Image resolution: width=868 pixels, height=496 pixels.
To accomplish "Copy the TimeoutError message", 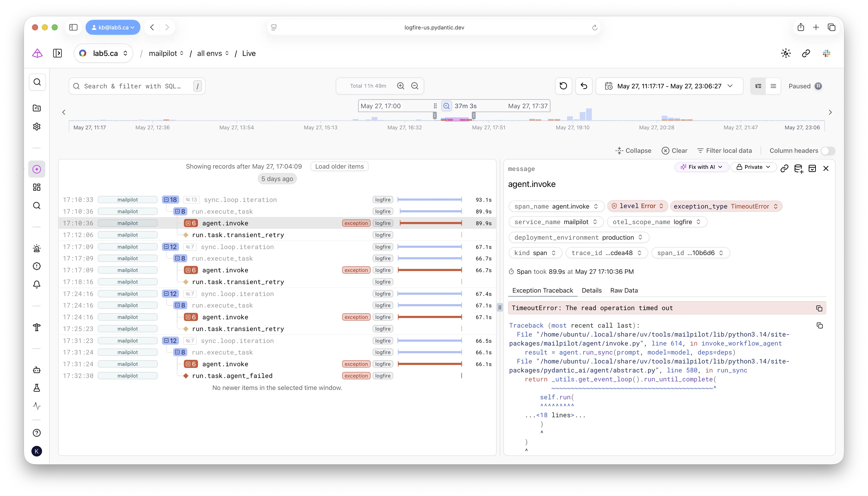I will [819, 308].
